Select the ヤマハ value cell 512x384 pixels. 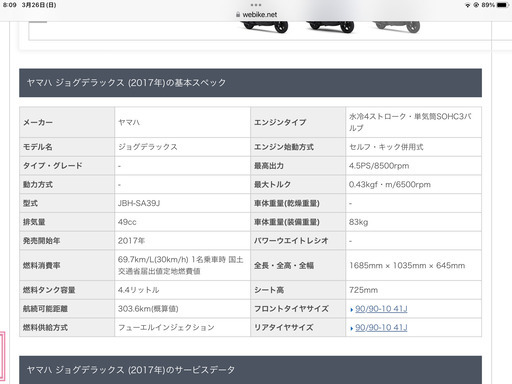click(x=183, y=122)
